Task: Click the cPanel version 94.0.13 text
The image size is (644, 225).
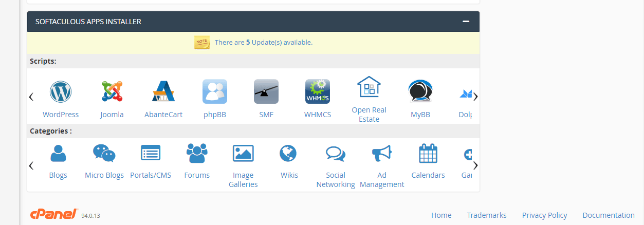Action: [91, 216]
